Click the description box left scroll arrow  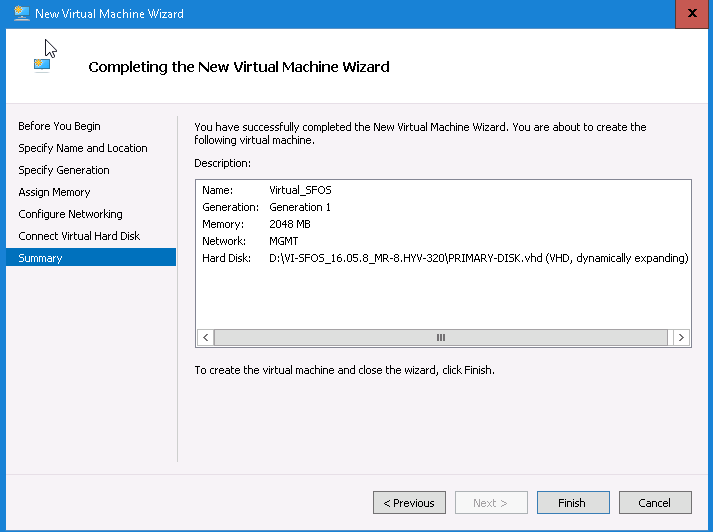coord(204,338)
